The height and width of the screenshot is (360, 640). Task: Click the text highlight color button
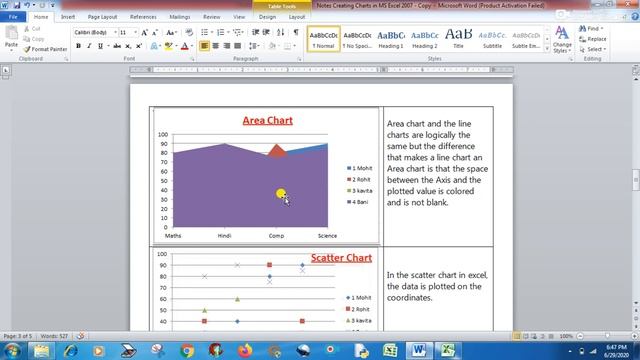168,46
